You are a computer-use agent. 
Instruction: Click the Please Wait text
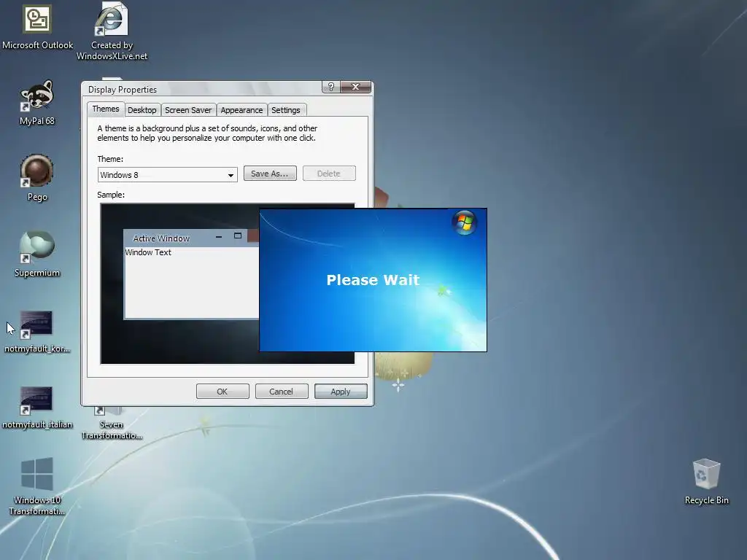point(373,280)
